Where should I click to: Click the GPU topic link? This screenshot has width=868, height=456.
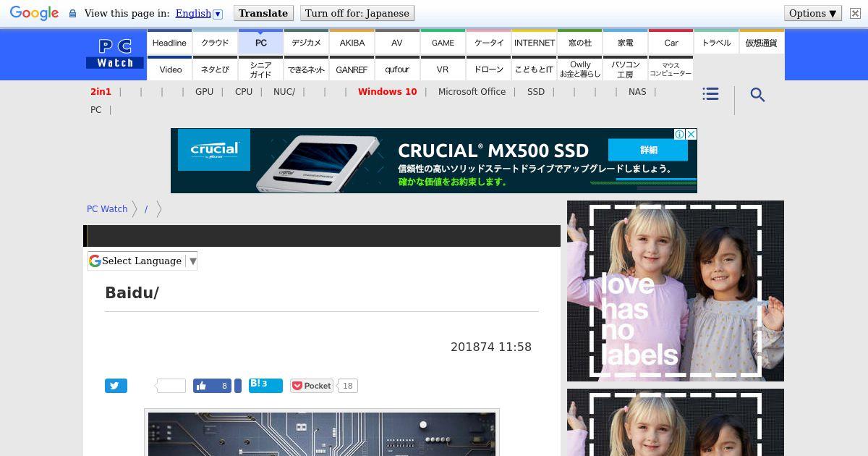coord(204,91)
